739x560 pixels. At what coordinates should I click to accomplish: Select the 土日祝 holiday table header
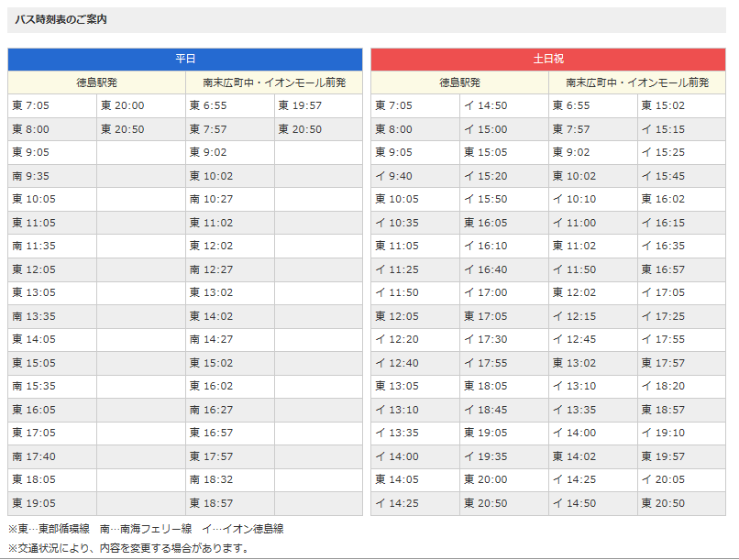pos(547,59)
